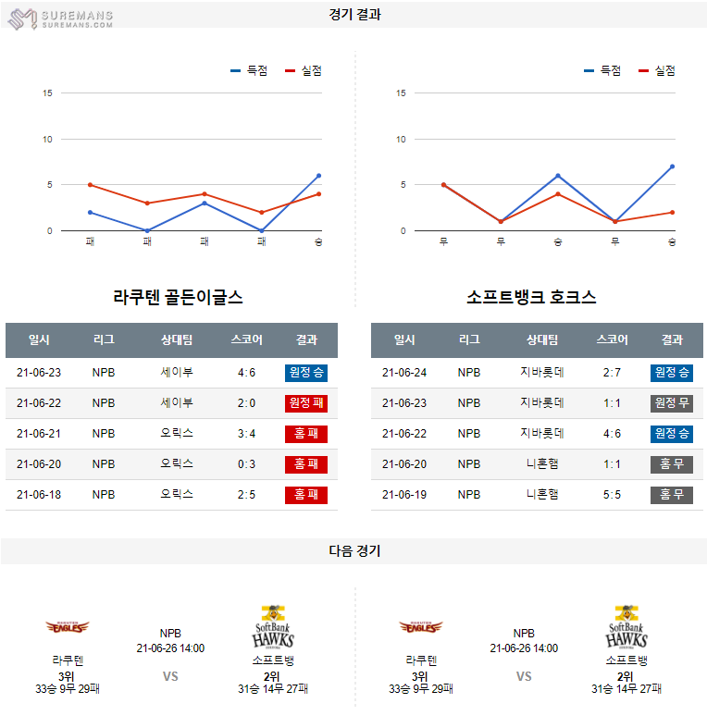Click SoftBank Hawks logo in right next-match card

point(626,626)
